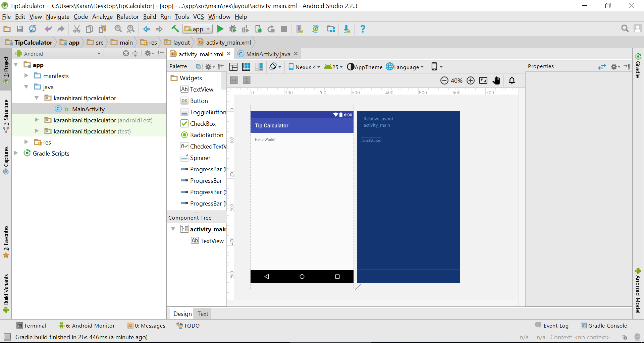Zoom in on the layout preview
This screenshot has width=644, height=343.
[471, 80]
